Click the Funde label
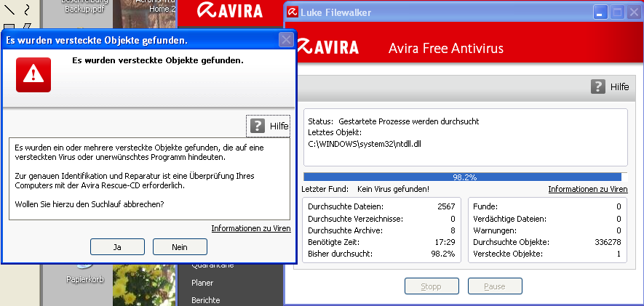Viewport: 644px width, 306px height. coord(485,206)
